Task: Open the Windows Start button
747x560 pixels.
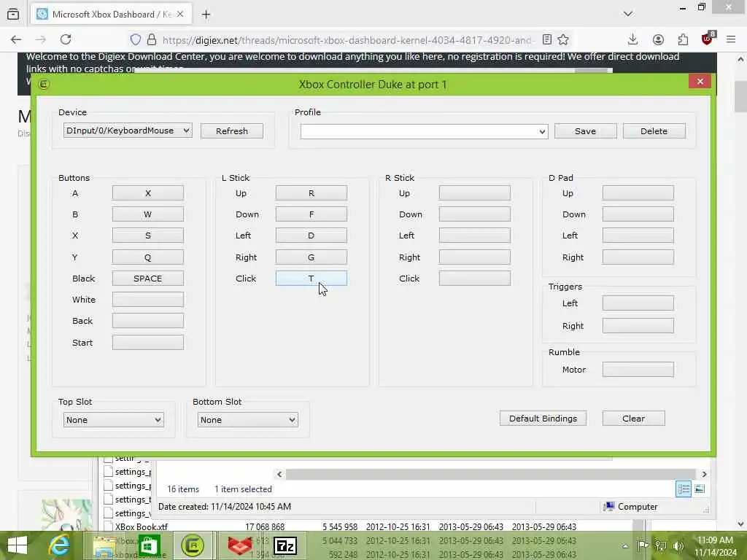Action: (18, 545)
